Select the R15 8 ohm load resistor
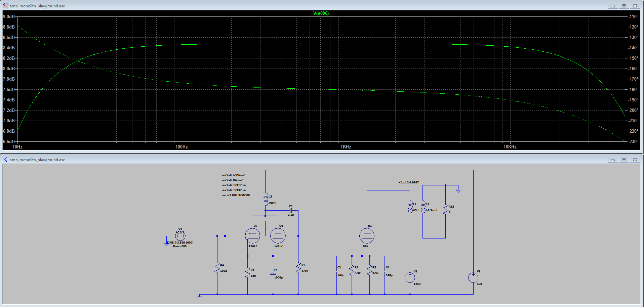This screenshot has width=644, height=307. click(x=446, y=209)
